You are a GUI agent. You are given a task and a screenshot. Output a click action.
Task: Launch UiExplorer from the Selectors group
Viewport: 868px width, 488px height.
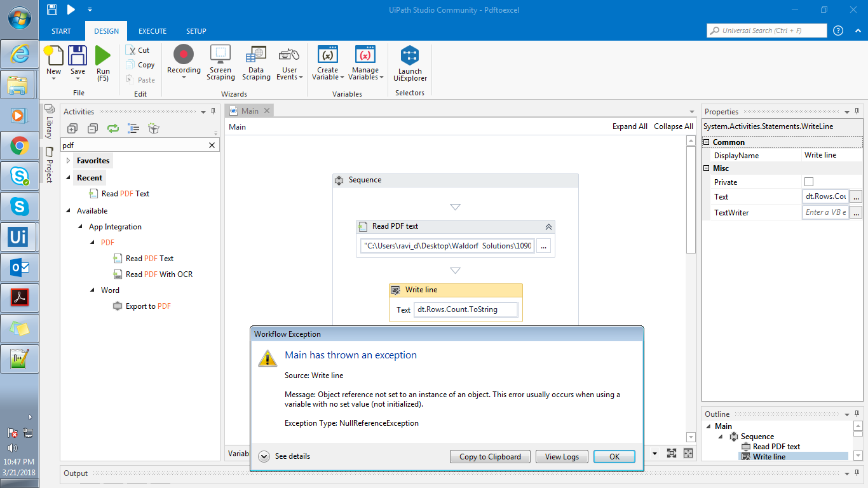coord(410,64)
